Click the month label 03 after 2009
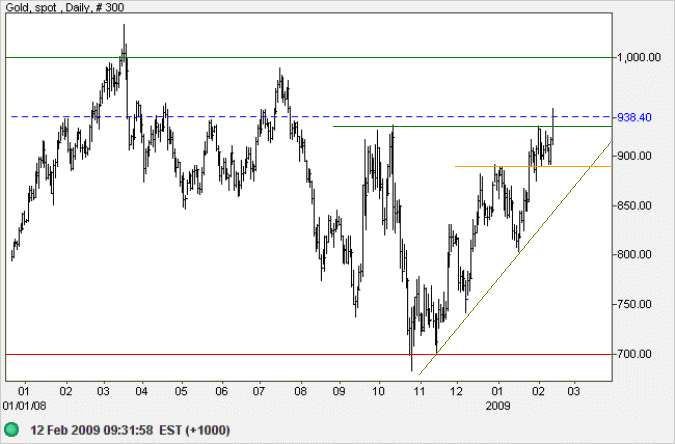Viewport: 675px width, 444px height. coord(573,391)
